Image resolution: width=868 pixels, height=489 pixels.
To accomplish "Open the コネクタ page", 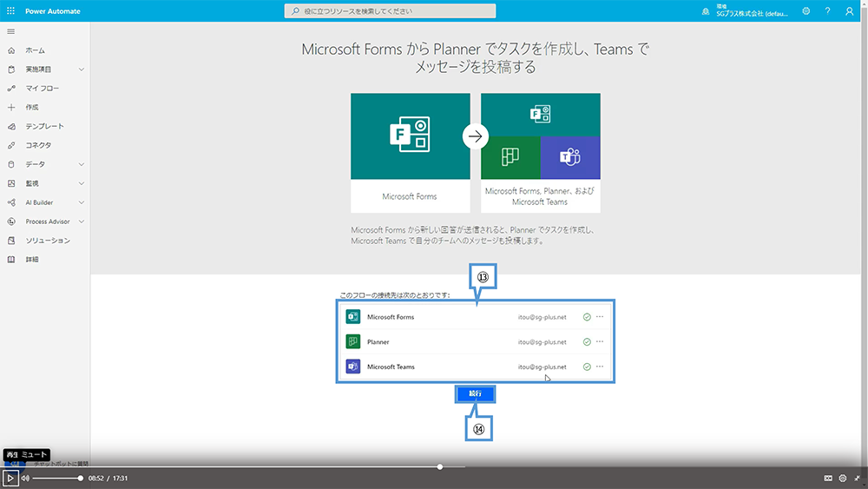I will pos(38,145).
